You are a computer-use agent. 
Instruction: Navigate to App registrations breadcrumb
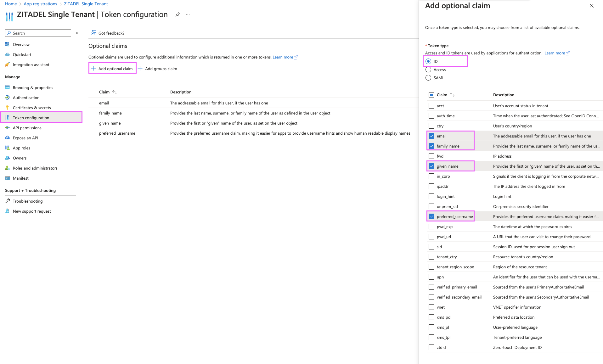[40, 4]
